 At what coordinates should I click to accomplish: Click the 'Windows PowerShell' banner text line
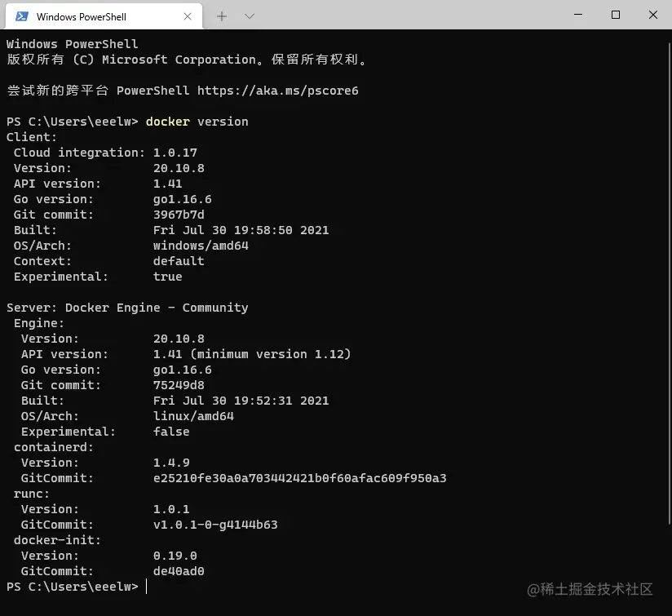72,44
